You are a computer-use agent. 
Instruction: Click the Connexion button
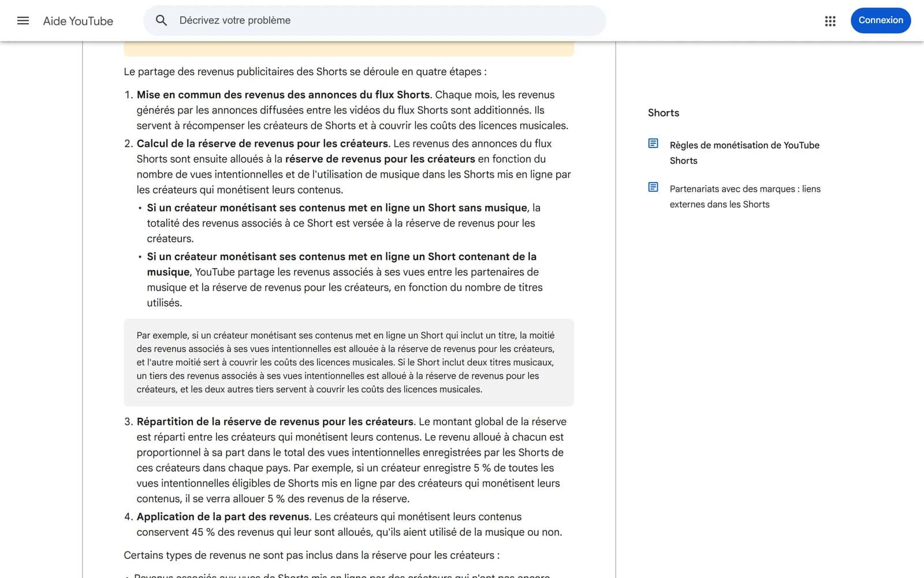click(x=880, y=20)
